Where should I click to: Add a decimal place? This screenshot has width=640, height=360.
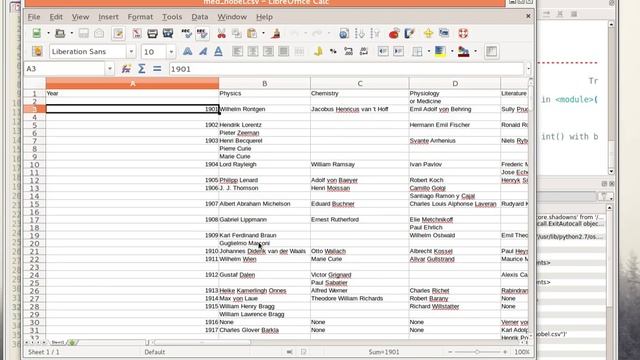point(348,51)
